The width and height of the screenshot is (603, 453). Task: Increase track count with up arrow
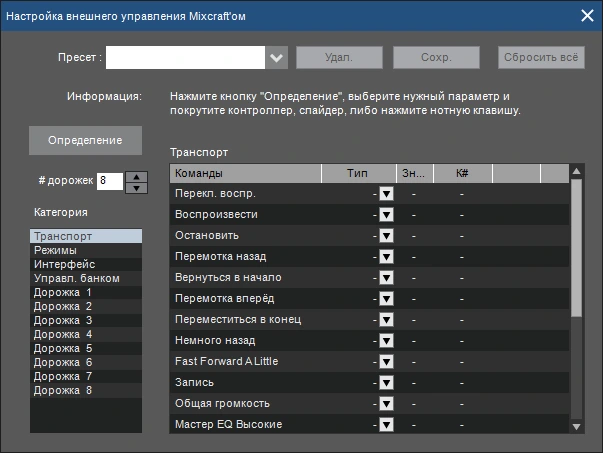click(x=137, y=177)
